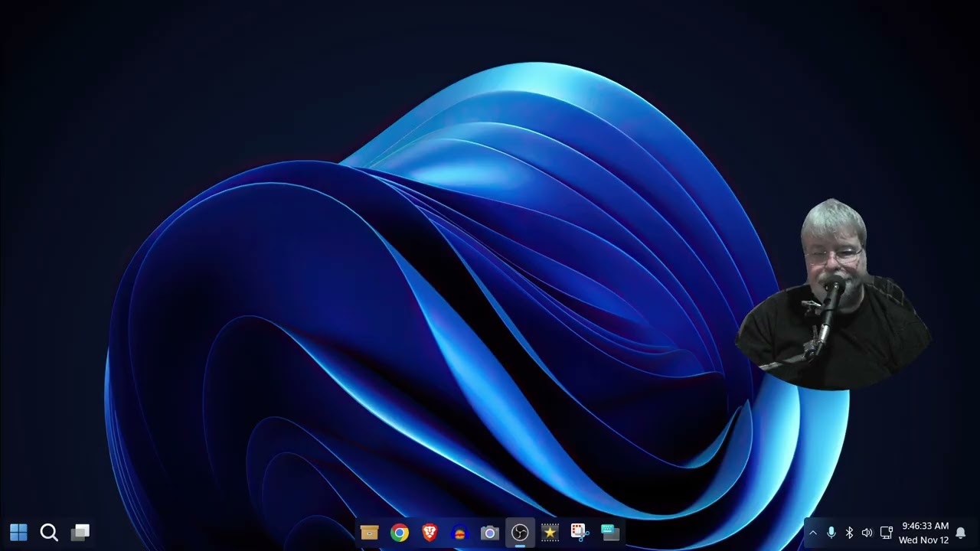The image size is (980, 551).
Task: Open the clock showing 9:46:33 AM
Action: [x=925, y=527]
